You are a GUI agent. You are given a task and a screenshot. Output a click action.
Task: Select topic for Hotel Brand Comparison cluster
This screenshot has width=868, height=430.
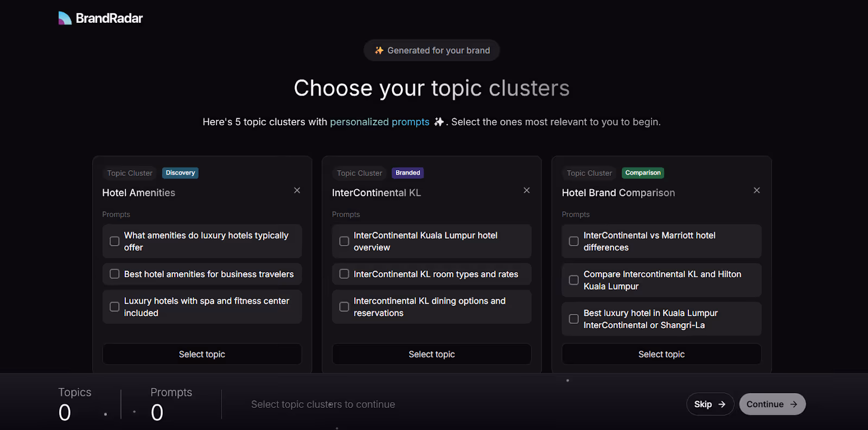tap(661, 354)
